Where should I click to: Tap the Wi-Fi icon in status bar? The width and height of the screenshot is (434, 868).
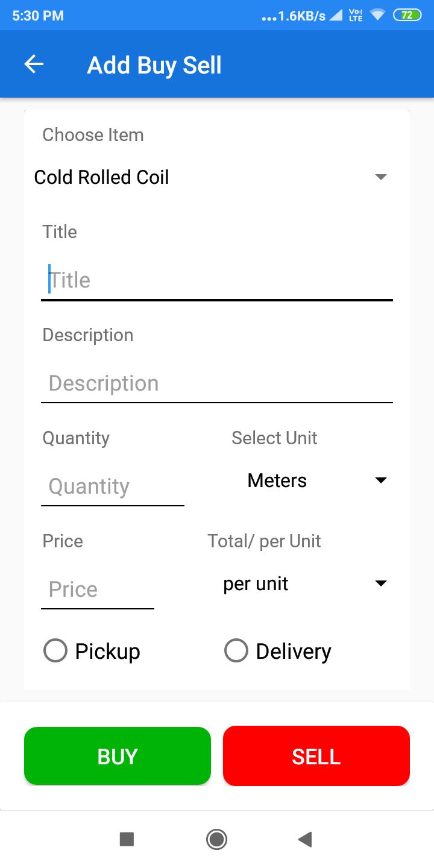378,15
